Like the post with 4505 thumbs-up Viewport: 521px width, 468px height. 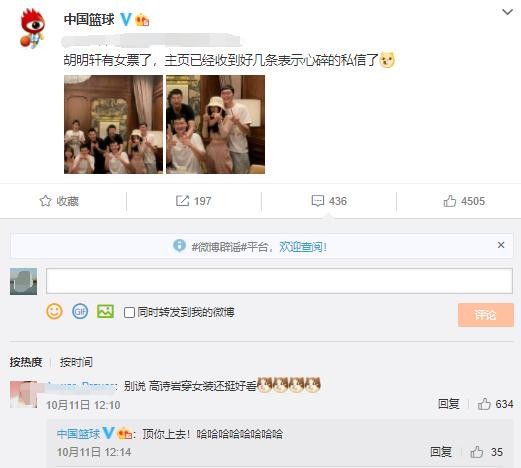(x=464, y=201)
